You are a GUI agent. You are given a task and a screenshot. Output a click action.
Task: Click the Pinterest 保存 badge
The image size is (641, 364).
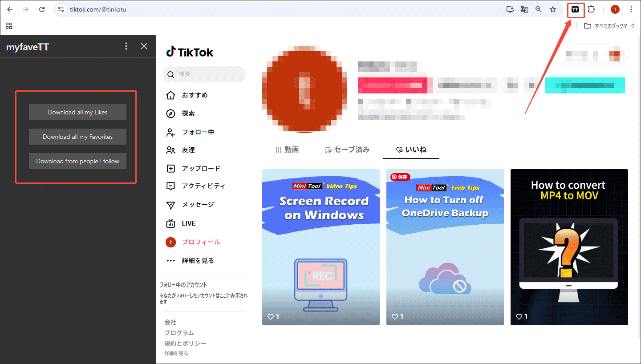point(400,177)
